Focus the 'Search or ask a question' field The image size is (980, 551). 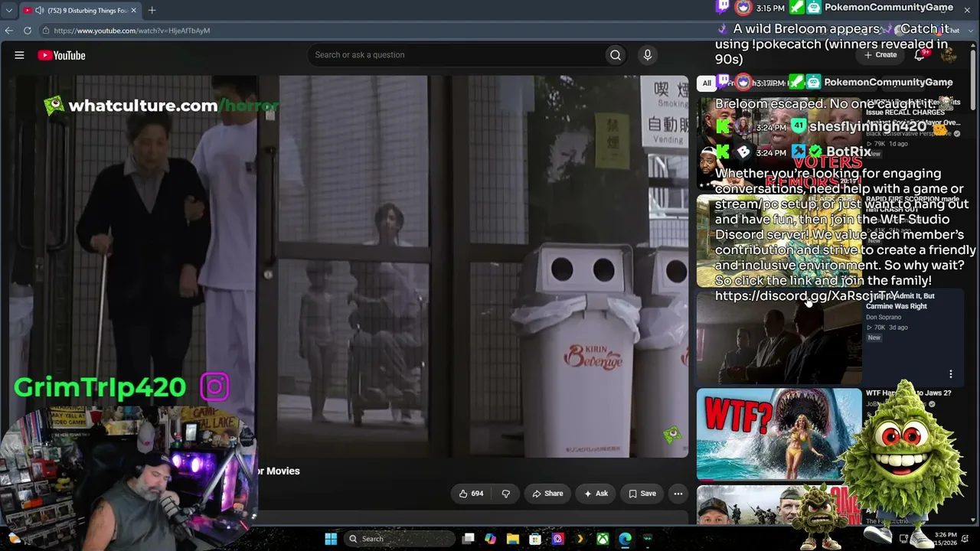click(456, 55)
